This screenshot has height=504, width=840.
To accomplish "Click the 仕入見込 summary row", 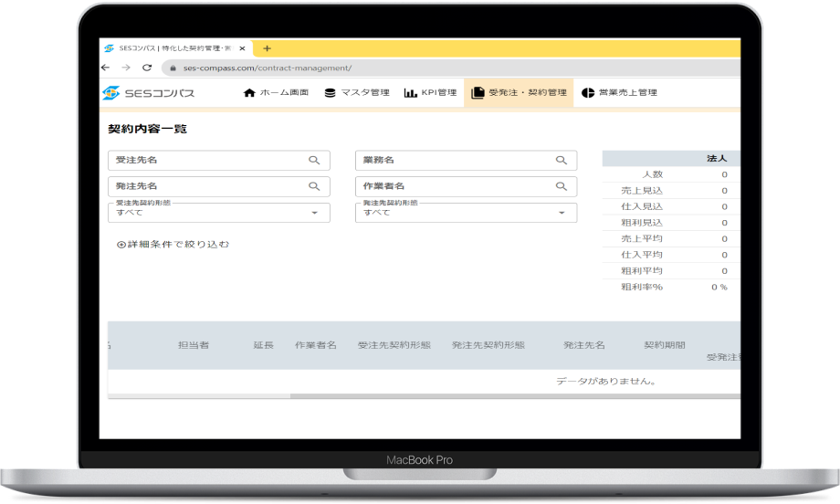I will coord(671,206).
